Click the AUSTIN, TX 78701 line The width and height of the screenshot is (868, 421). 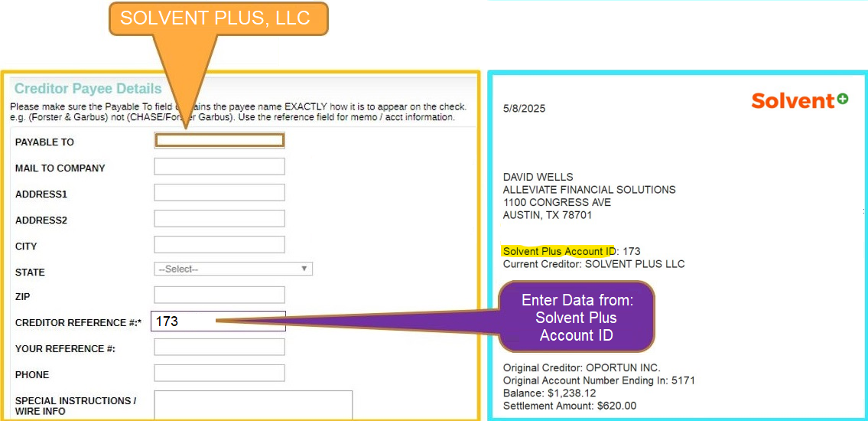click(x=548, y=216)
